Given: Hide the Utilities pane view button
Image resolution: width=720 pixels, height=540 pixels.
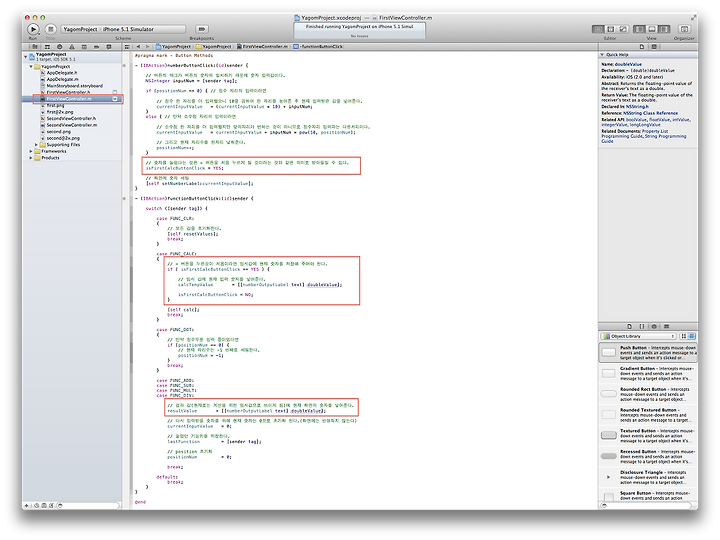Looking at the screenshot, I should click(x=664, y=29).
